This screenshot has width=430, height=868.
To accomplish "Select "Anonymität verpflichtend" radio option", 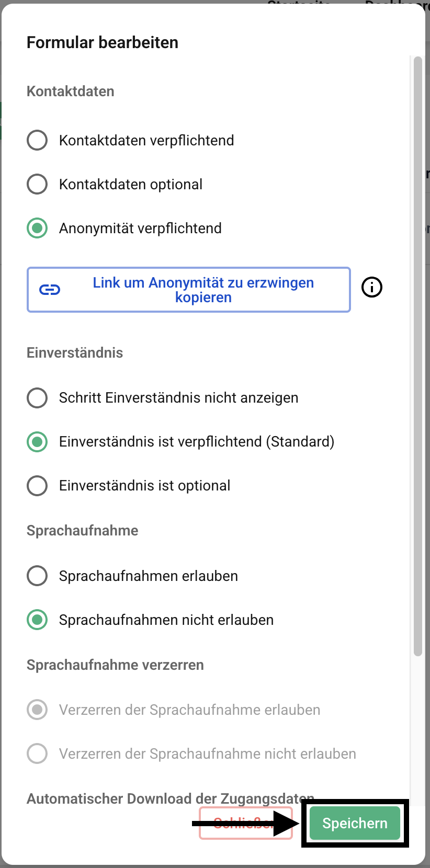I will pyautogui.click(x=37, y=228).
